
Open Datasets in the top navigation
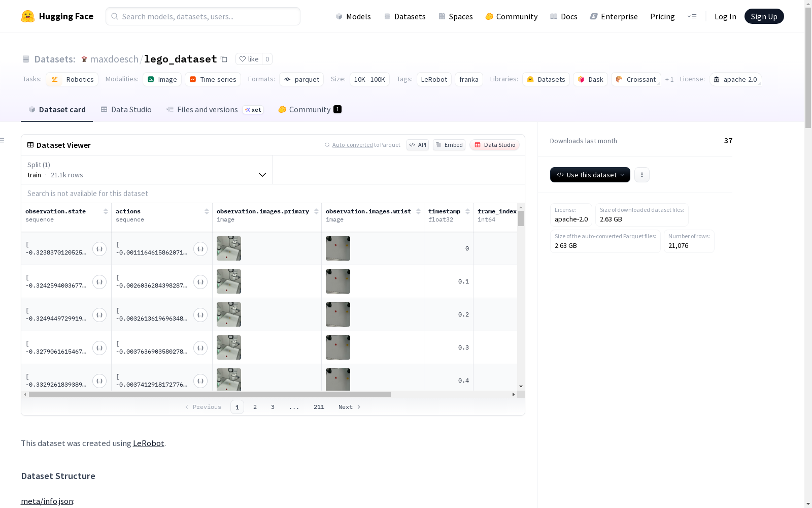(x=404, y=16)
